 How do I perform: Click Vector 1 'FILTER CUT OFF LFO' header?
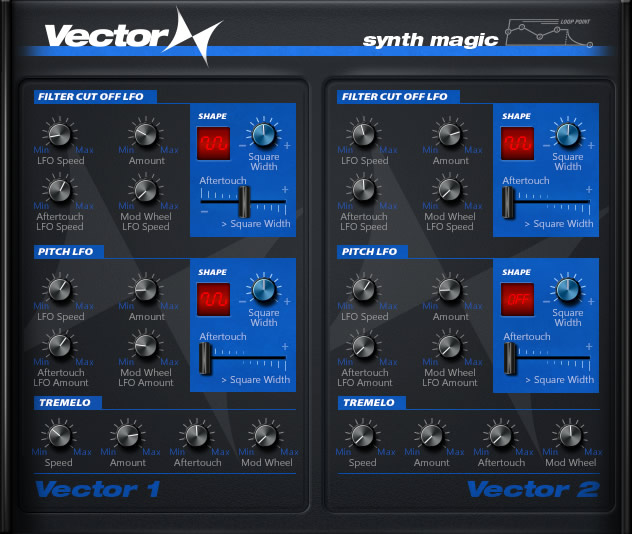95,97
